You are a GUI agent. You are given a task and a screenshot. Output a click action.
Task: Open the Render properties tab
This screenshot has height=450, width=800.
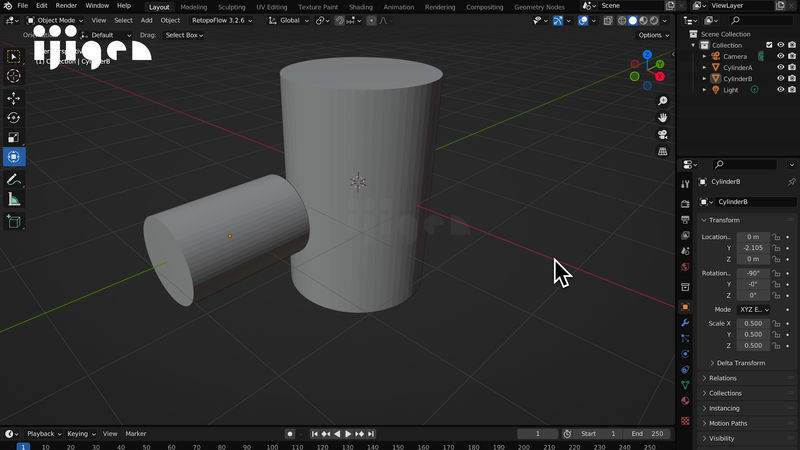click(685, 204)
